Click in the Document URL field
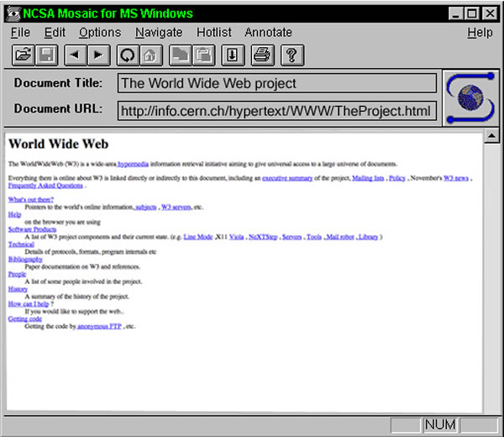 (276, 111)
